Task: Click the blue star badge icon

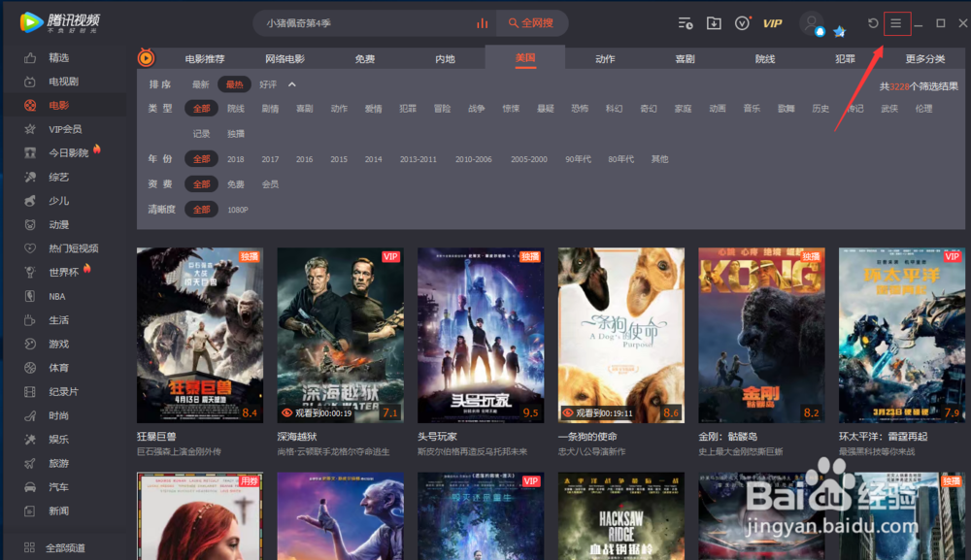Action: click(x=839, y=32)
